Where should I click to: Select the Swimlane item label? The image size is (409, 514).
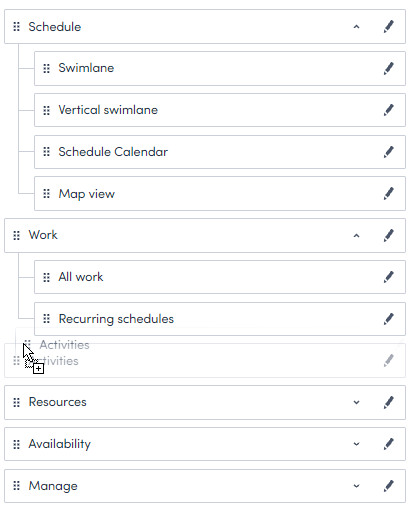[x=86, y=68]
